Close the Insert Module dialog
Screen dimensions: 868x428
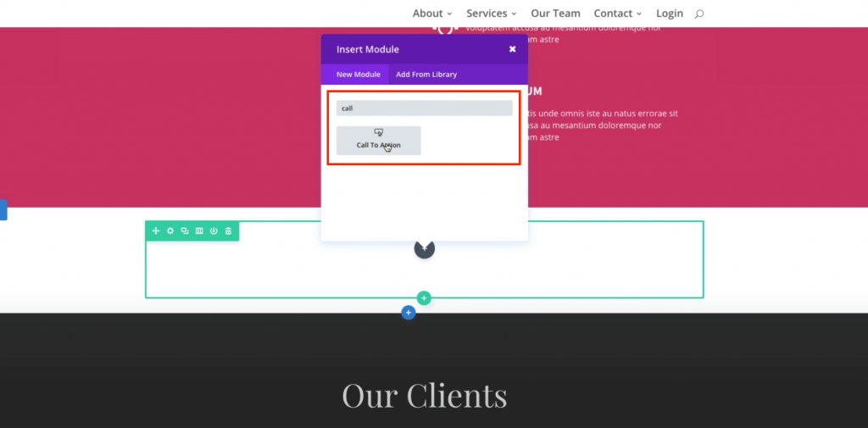513,49
